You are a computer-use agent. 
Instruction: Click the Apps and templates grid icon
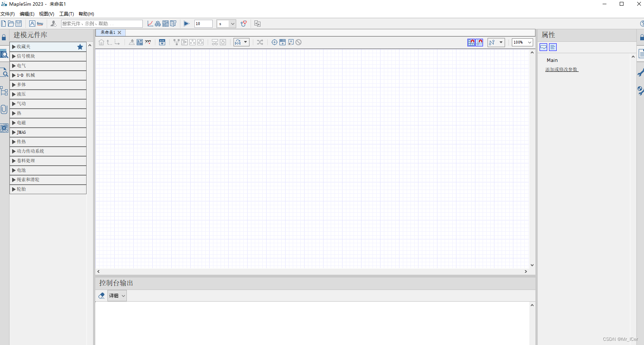pos(166,24)
